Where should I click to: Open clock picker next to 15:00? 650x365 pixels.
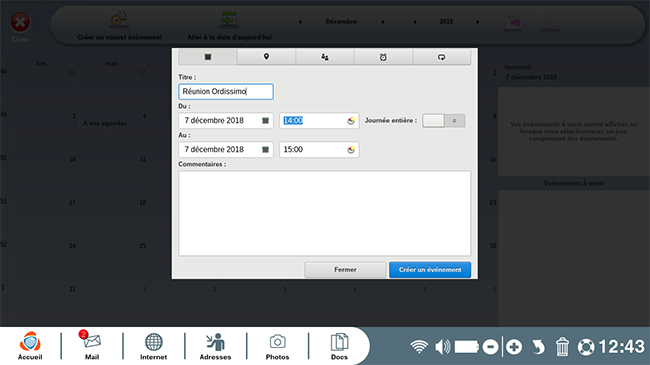(351, 150)
